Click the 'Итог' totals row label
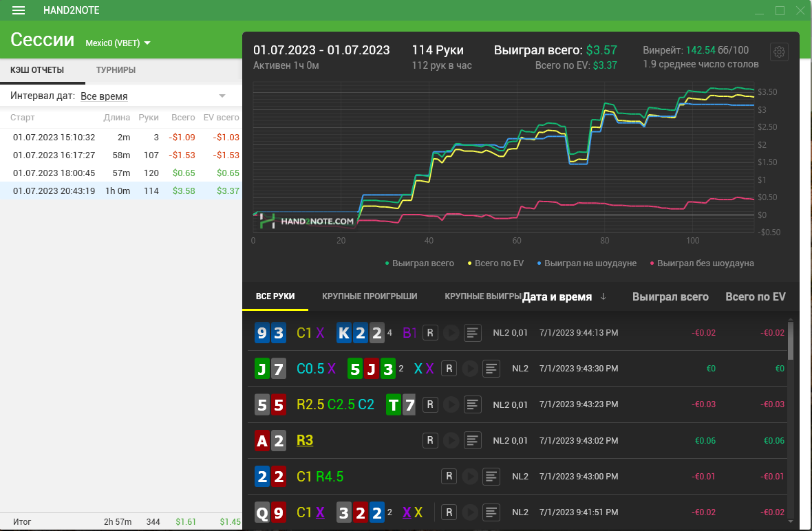The height and width of the screenshot is (531, 812). pos(22,521)
